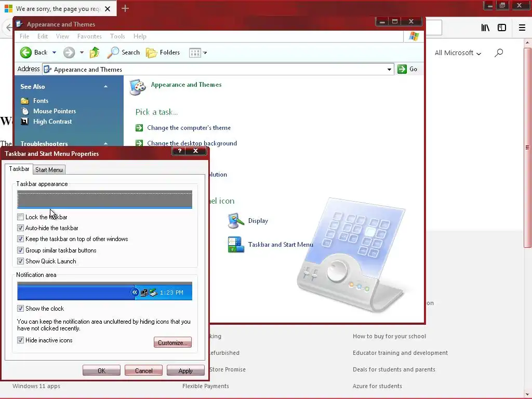Viewport: 532px width, 399px height.
Task: Open the Favorites menu
Action: [89, 36]
